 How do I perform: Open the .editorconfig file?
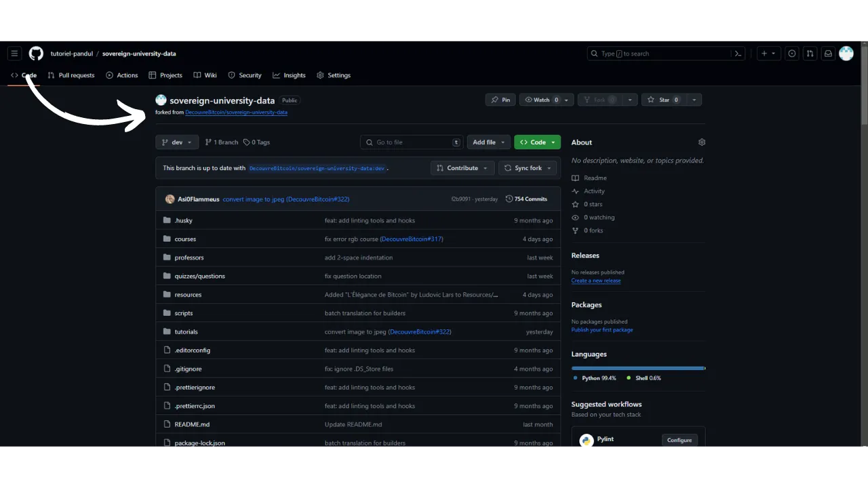click(x=193, y=350)
